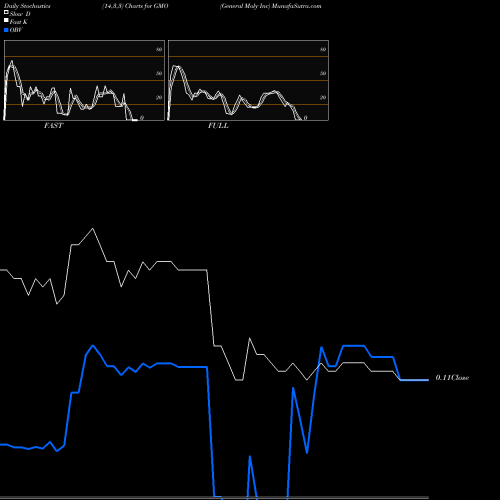Click the 0.11 Close price label
The height and width of the screenshot is (500, 500).
(452, 378)
